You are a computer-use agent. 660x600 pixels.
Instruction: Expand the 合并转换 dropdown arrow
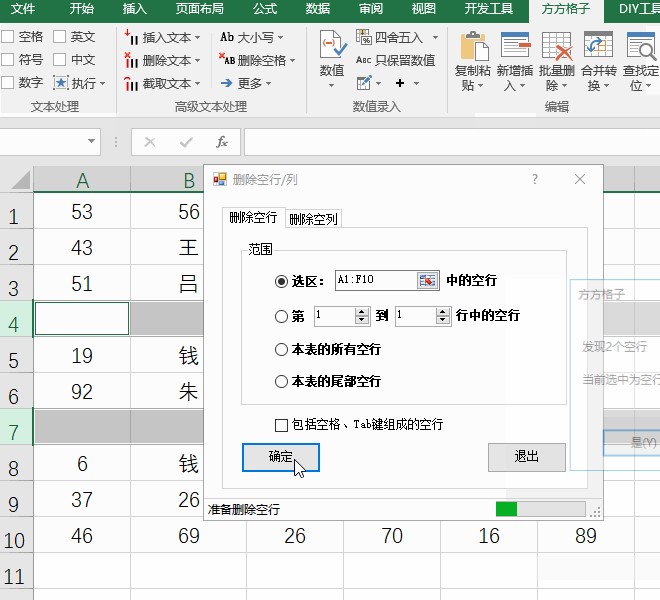[x=607, y=86]
